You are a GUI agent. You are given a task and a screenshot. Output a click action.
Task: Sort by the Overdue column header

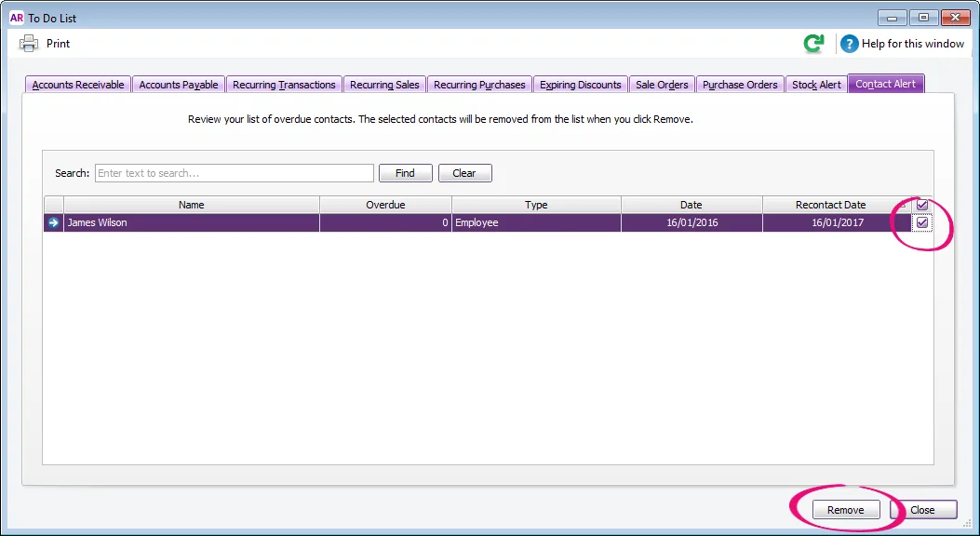tap(385, 205)
